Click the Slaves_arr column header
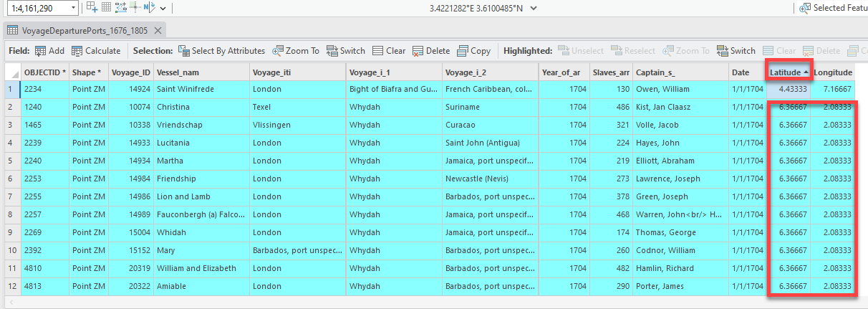868x309 pixels. point(610,72)
